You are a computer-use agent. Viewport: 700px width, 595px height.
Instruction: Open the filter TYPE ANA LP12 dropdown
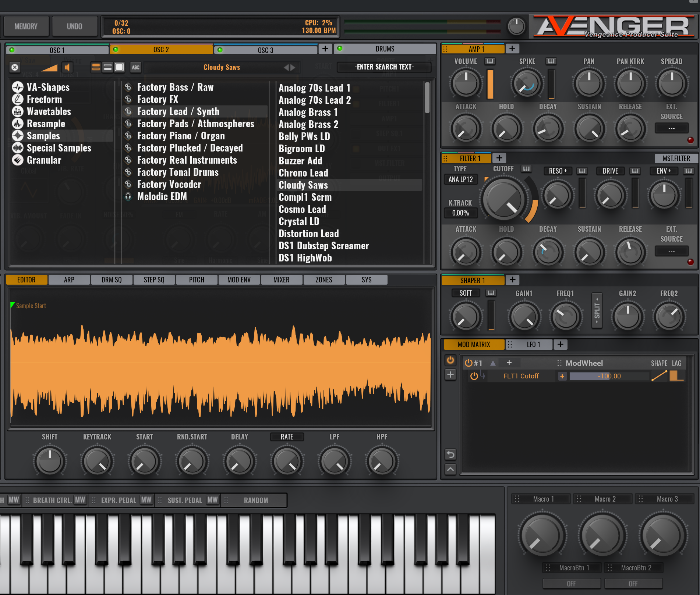[x=460, y=179]
